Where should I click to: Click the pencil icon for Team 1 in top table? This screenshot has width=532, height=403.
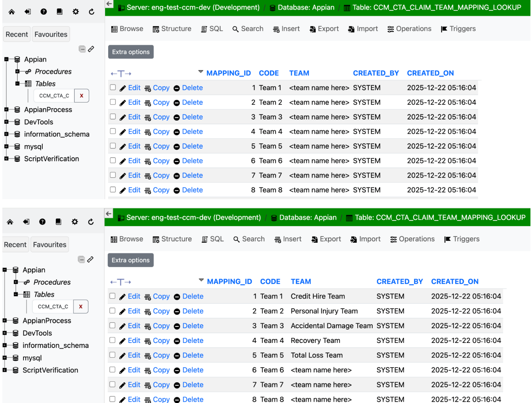click(x=123, y=88)
